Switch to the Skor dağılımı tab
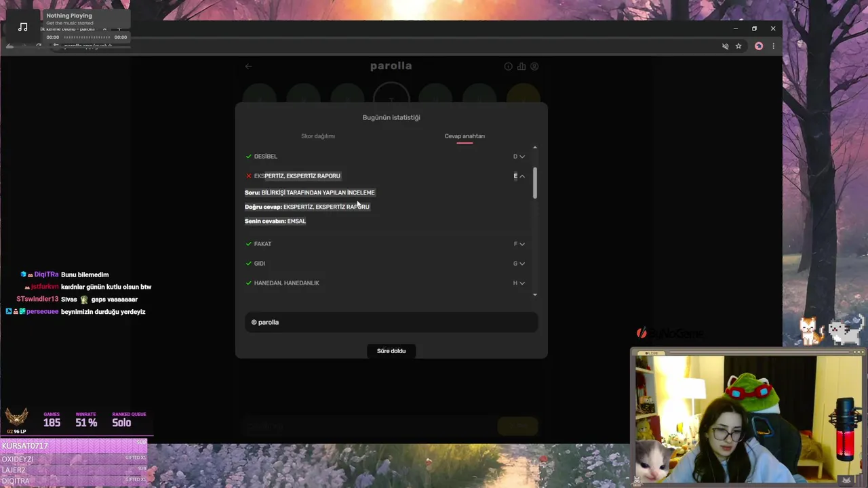The height and width of the screenshot is (488, 868). pos(318,136)
